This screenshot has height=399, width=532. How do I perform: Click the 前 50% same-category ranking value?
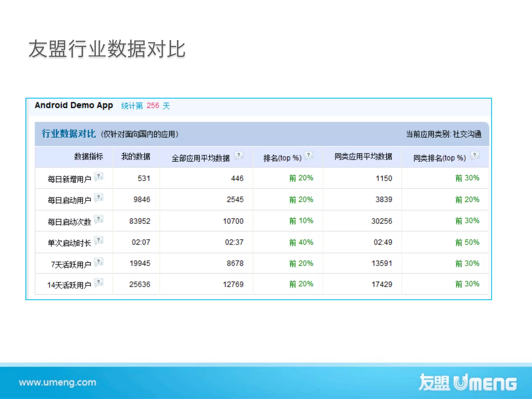tap(467, 242)
